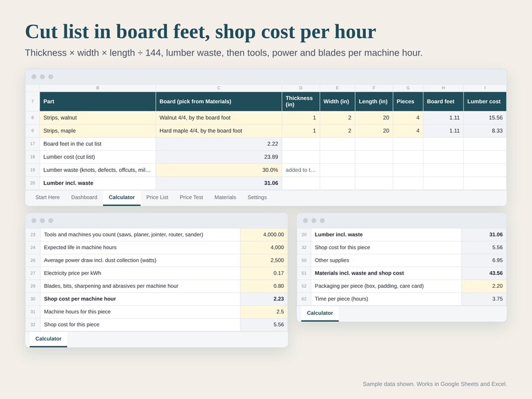
Task: Select Calculator tab in bottom-right window
Action: click(320, 313)
